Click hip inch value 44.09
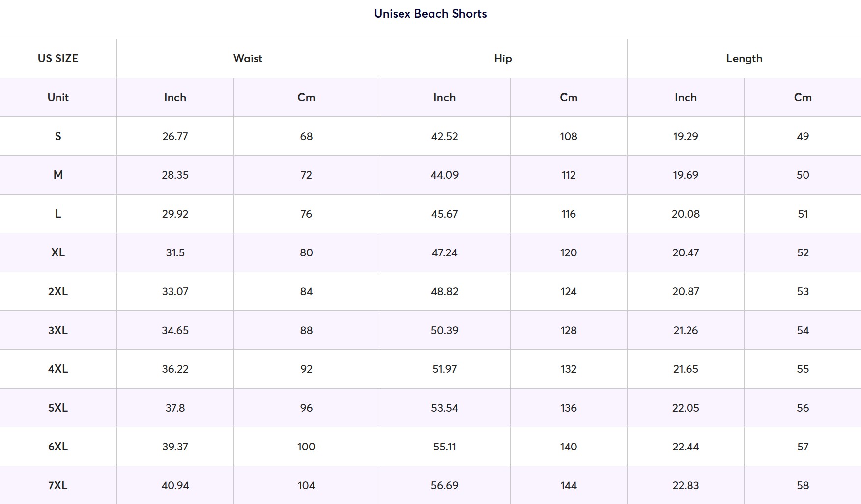 pyautogui.click(x=444, y=175)
